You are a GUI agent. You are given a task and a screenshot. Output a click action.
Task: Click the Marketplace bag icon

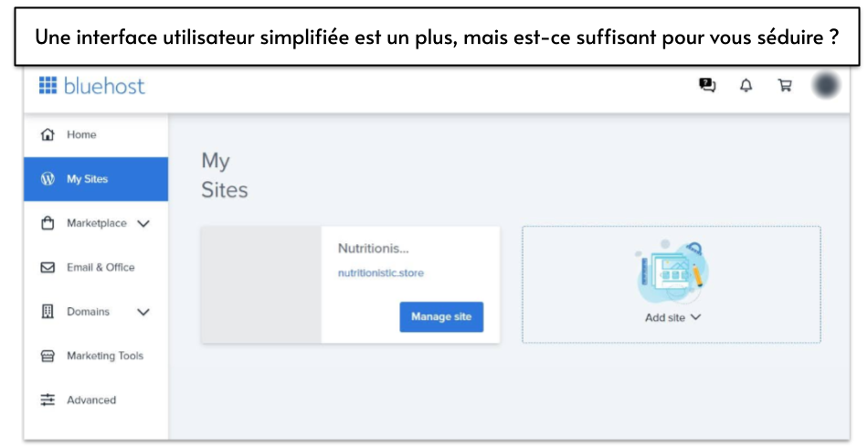click(x=48, y=223)
